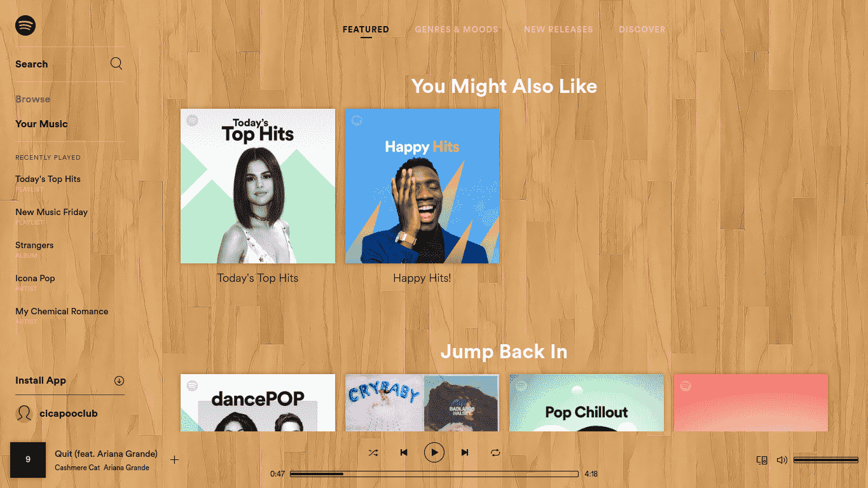Open the New Releases tab
Image resolution: width=868 pixels, height=488 pixels.
click(558, 29)
